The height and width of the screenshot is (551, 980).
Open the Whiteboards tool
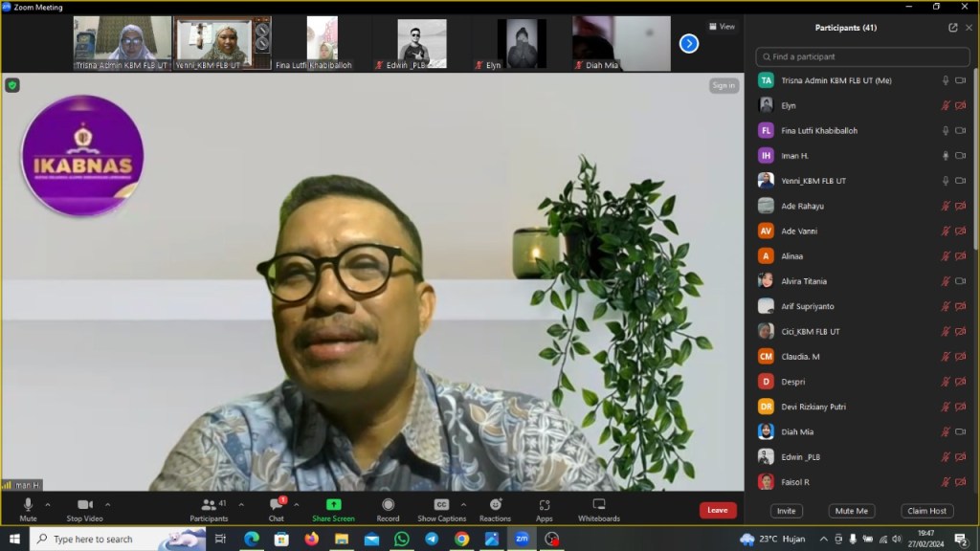pos(598,505)
